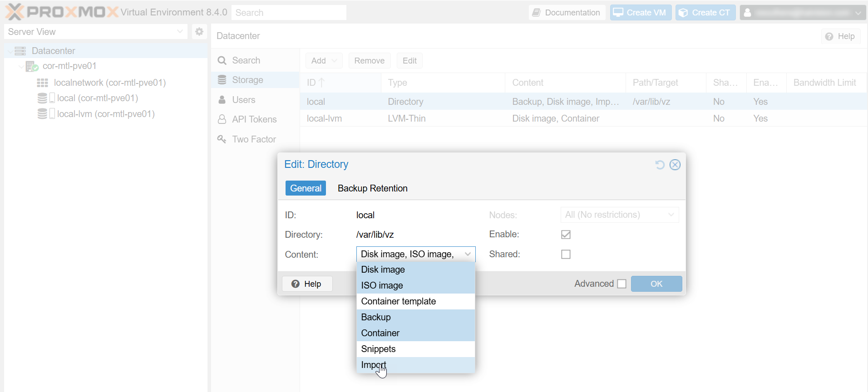Click the Proxmox logo
The height and width of the screenshot is (392, 868).
pyautogui.click(x=62, y=12)
